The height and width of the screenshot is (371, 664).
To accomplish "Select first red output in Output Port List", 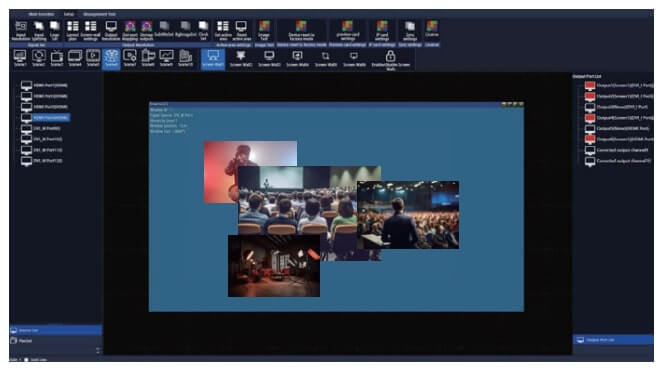I will pyautogui.click(x=618, y=85).
